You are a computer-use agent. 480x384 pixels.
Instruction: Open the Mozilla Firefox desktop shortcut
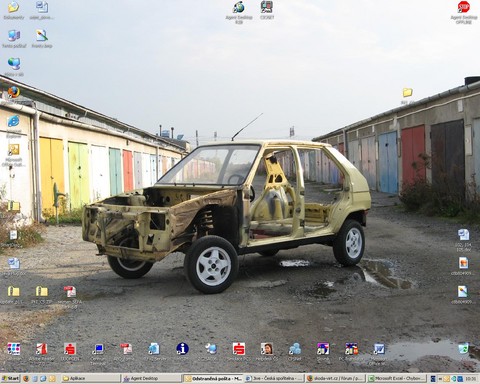click(14, 92)
